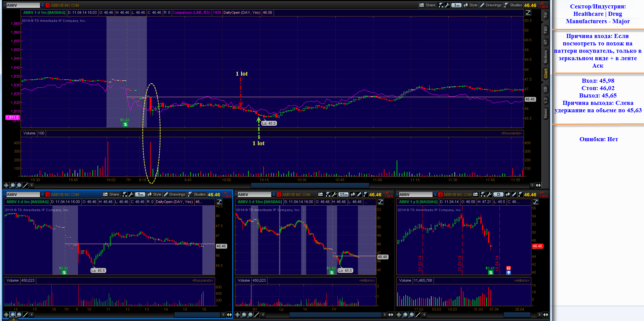Open Studies menu in 5m chart
Viewport: 644px width, 321px height.
point(197,194)
